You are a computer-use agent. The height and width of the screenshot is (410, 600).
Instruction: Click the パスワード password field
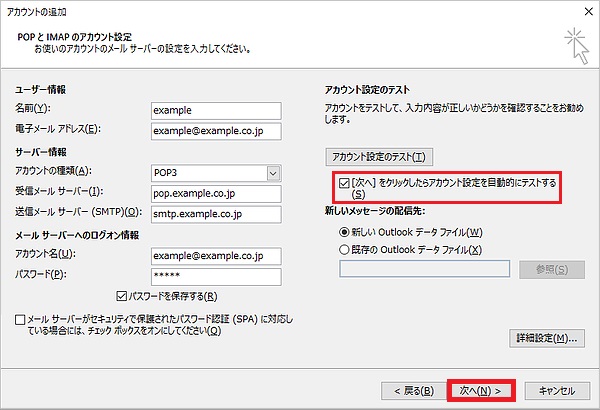(x=215, y=276)
